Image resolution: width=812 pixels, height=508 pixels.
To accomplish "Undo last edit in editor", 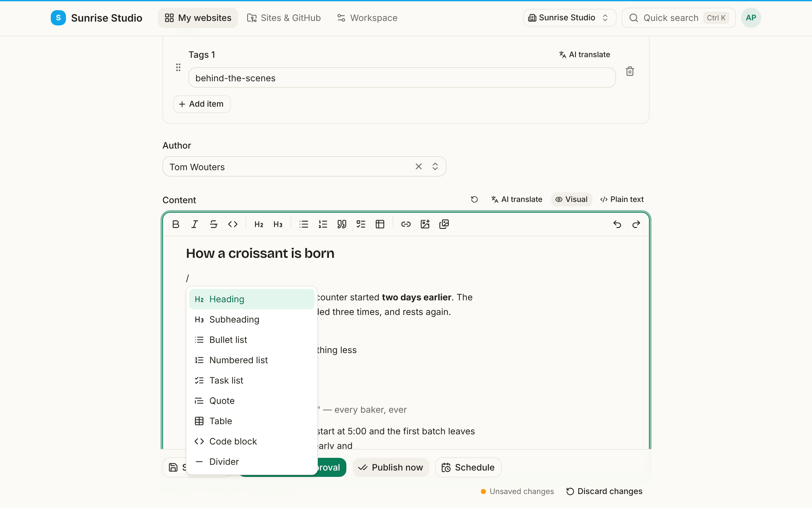I will (617, 224).
